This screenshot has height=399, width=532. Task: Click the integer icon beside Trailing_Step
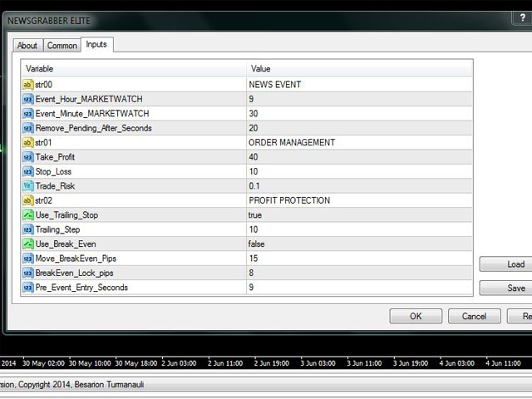click(27, 229)
